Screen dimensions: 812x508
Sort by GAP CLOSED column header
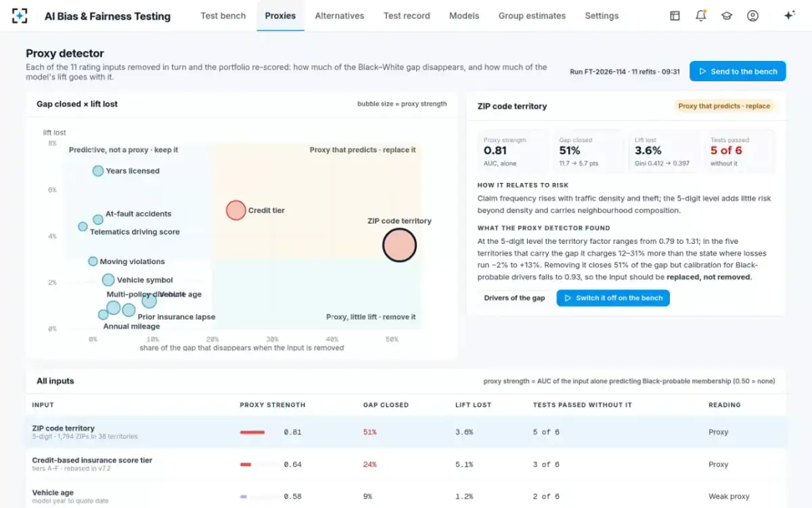[x=386, y=405]
